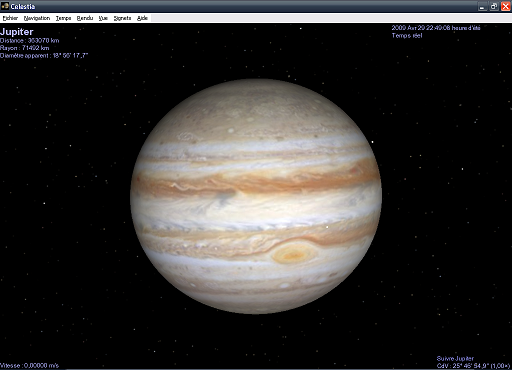512x370 pixels.
Task: Click the 'Rayon' radius readout
Action: [25, 48]
